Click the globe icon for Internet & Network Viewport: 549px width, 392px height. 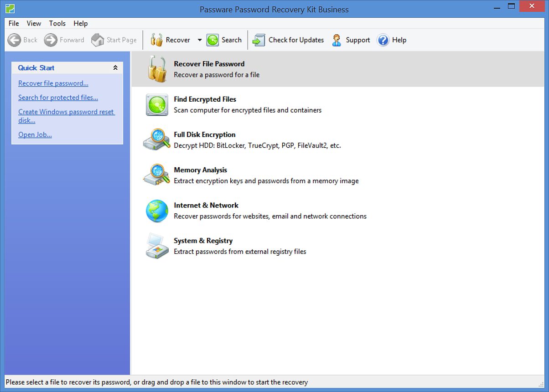click(157, 211)
